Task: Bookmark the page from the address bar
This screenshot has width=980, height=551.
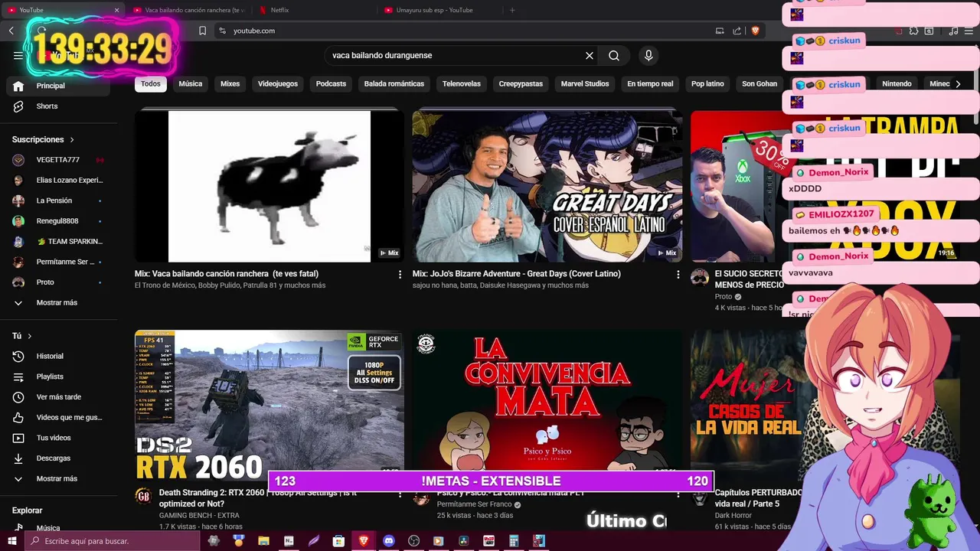Action: pyautogui.click(x=202, y=31)
